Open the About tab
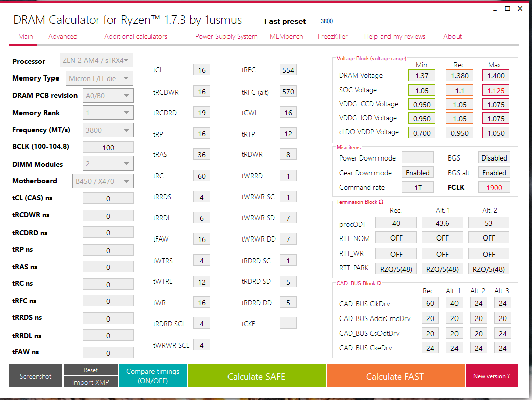Image resolution: width=532 pixels, height=400 pixels. click(452, 36)
